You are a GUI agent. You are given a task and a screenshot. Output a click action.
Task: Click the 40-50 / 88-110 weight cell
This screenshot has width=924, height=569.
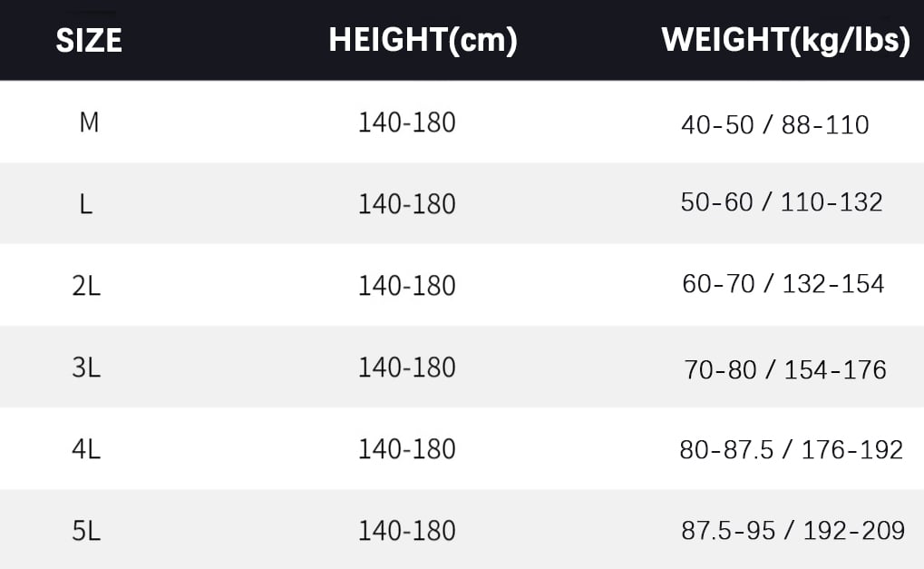coord(774,124)
